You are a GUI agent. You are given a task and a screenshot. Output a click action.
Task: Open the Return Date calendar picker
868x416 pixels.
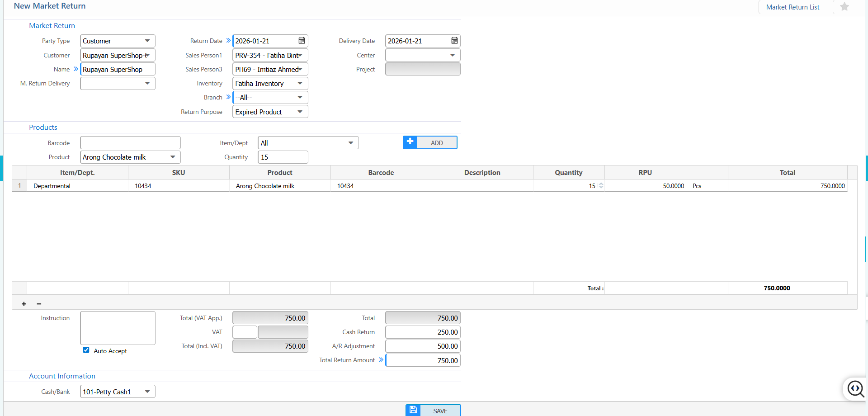click(x=302, y=41)
